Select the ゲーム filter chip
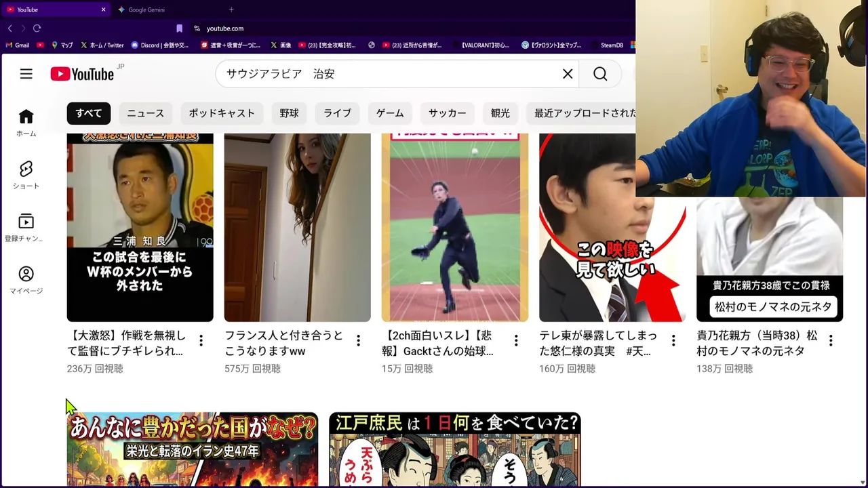Viewport: 868px width, 488px height. click(x=390, y=113)
